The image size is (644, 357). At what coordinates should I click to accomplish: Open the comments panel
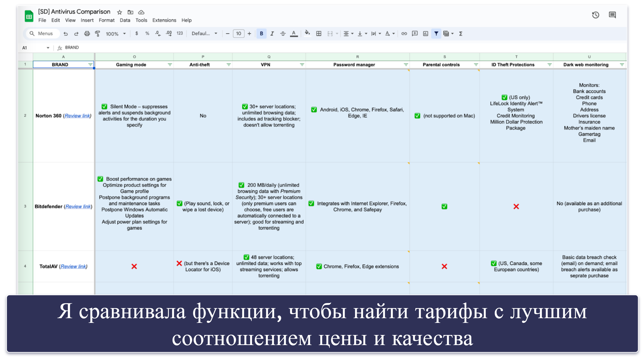tap(612, 15)
